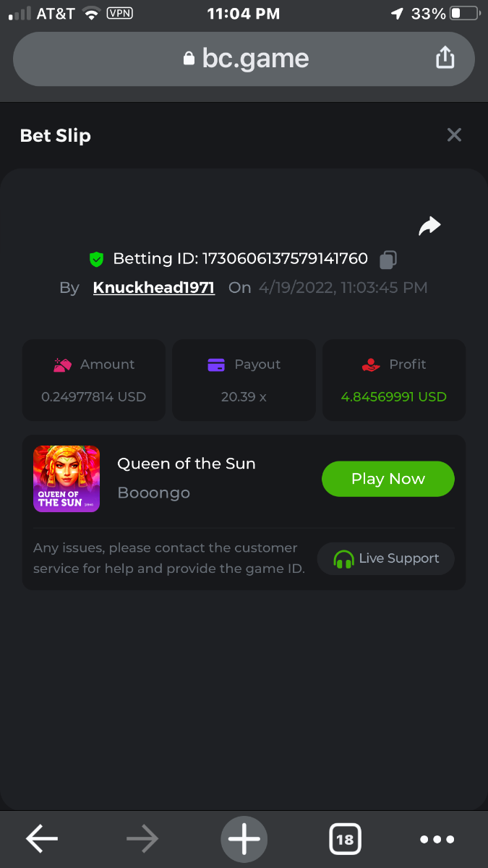Go back with browser back arrow

tap(42, 839)
